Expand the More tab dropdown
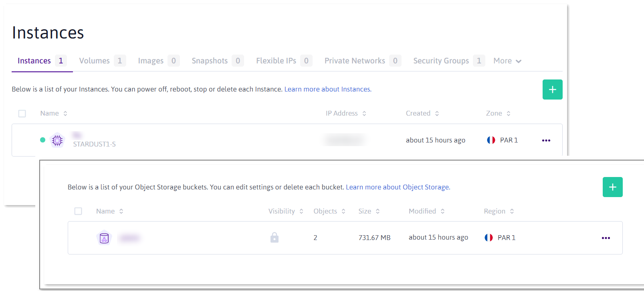This screenshot has width=644, height=291. [x=507, y=61]
